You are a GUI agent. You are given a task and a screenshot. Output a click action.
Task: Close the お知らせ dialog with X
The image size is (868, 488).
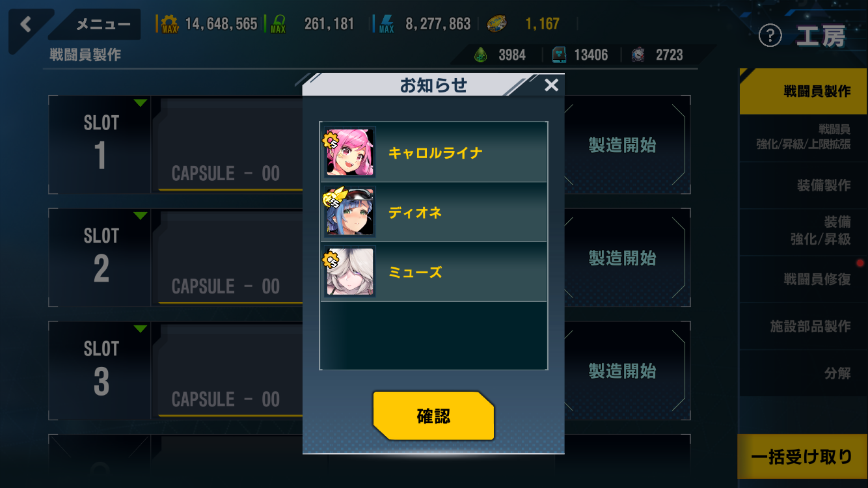(551, 85)
